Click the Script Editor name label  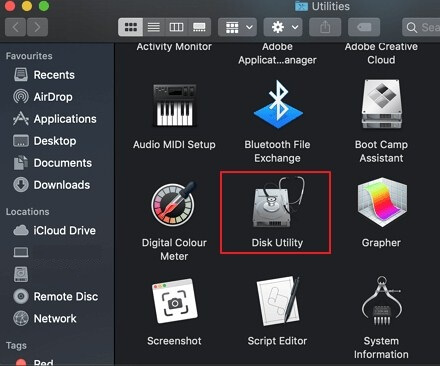pyautogui.click(x=277, y=341)
